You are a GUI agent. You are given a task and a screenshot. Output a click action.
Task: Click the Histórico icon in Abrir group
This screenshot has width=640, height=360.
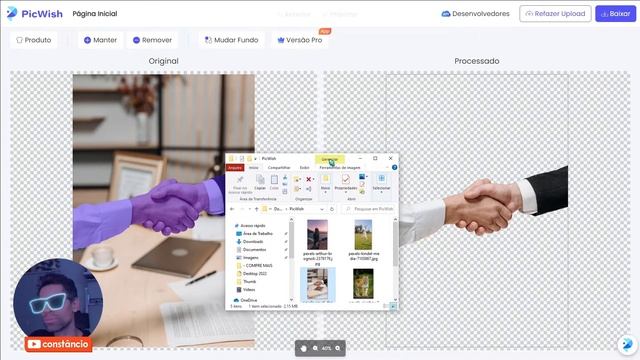point(362,192)
